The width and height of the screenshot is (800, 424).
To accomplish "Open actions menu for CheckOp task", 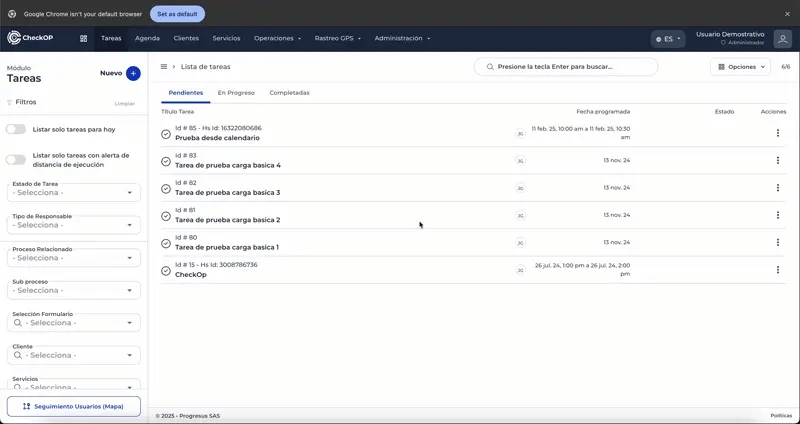I will 778,269.
